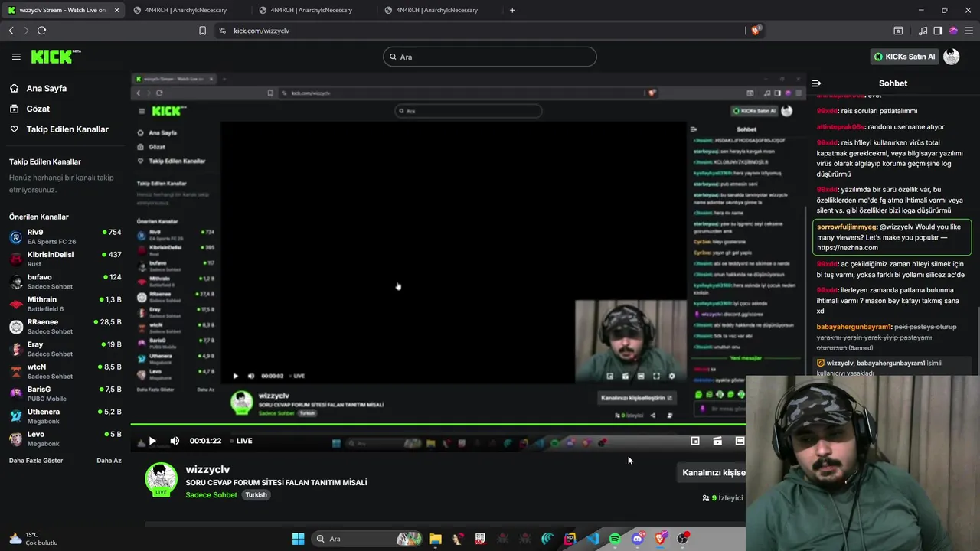Open recommended channel Eray
Image resolution: width=980 pixels, height=551 pixels.
65,349
